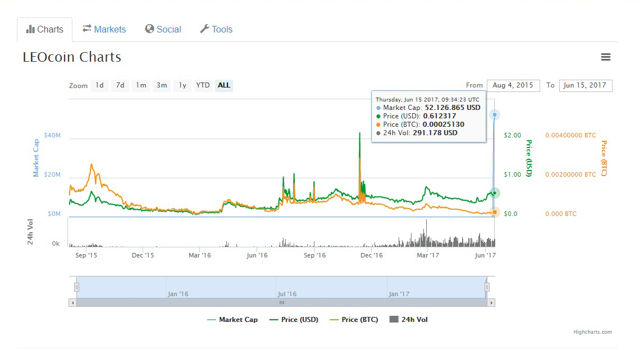Click the bar chart icon on Charts tab
644x350 pixels.
click(30, 29)
